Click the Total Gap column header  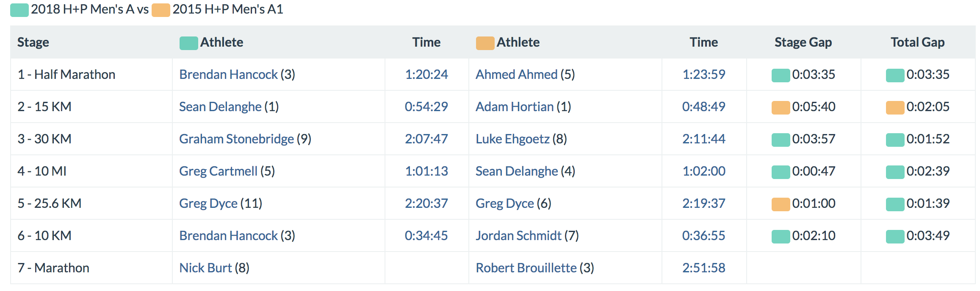pos(917,42)
